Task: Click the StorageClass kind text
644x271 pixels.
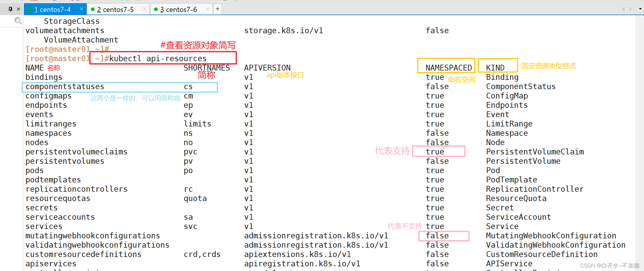Action: 72,21
